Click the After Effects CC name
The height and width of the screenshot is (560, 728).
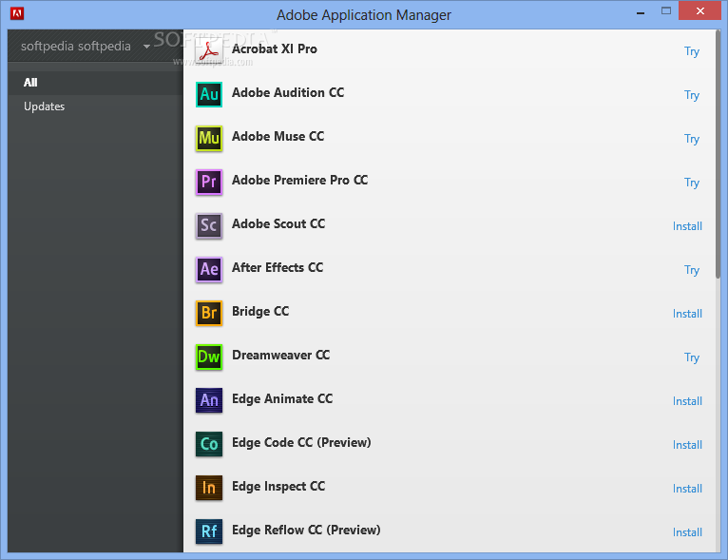(278, 267)
